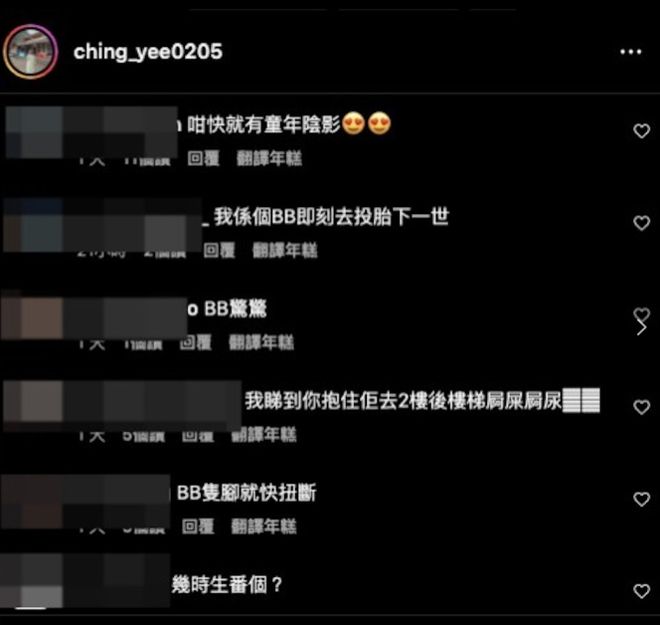Viewport: 660px width, 625px height.
Task: Go to next slide with right chevron
Action: tap(641, 327)
